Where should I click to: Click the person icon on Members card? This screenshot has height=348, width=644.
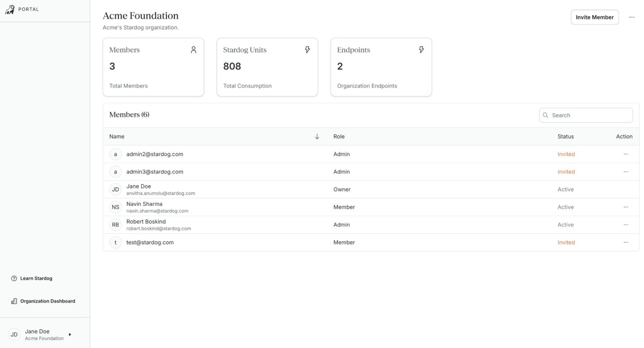(x=193, y=50)
